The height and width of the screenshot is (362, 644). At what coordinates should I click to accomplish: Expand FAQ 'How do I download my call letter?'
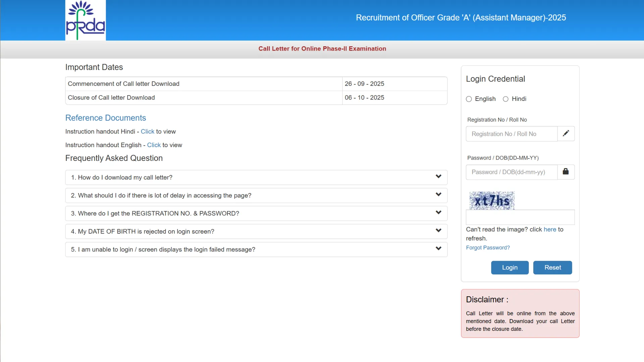(256, 177)
